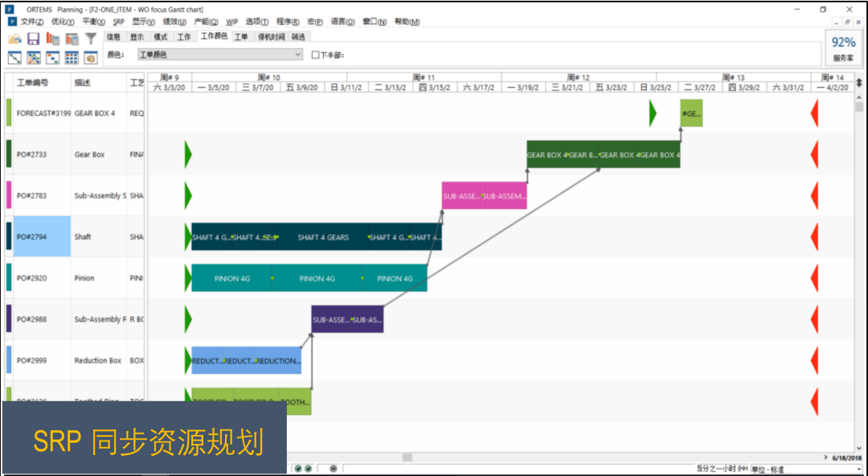Click the up-down arrows icon above scrollbar
The width and height of the screenshot is (868, 476).
(x=859, y=82)
